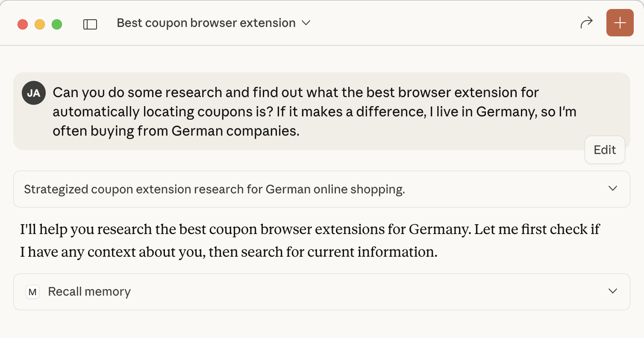Click the share arrow icon
644x338 pixels.
[586, 23]
